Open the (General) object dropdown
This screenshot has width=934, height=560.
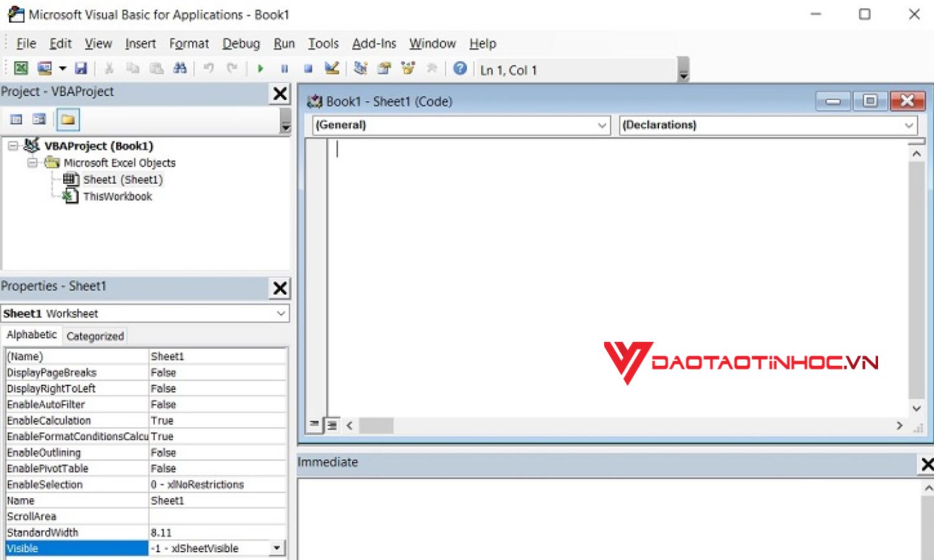[601, 125]
